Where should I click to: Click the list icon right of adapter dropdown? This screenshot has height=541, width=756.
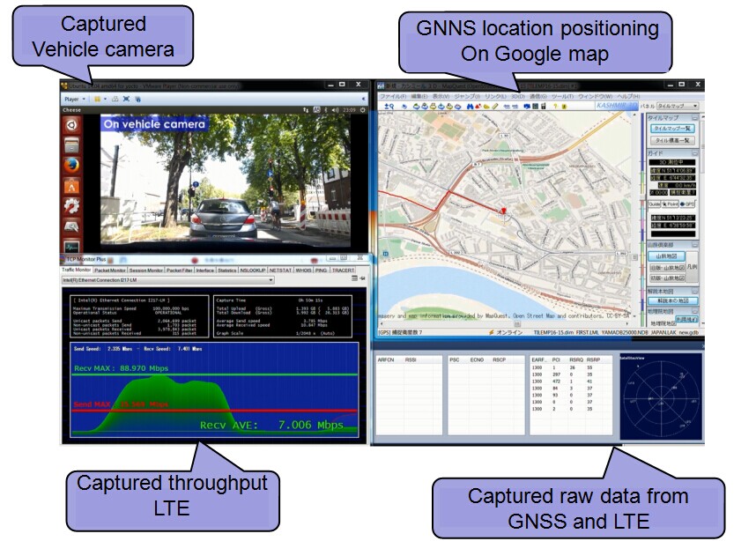click(354, 278)
